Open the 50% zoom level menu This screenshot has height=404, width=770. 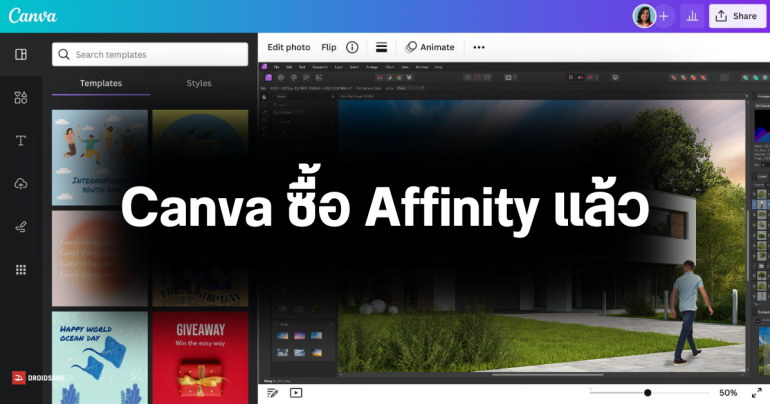[728, 393]
